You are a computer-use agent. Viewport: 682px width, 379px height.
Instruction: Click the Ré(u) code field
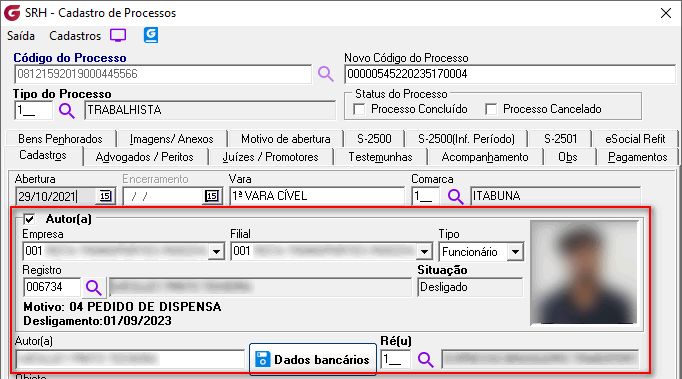pos(395,360)
